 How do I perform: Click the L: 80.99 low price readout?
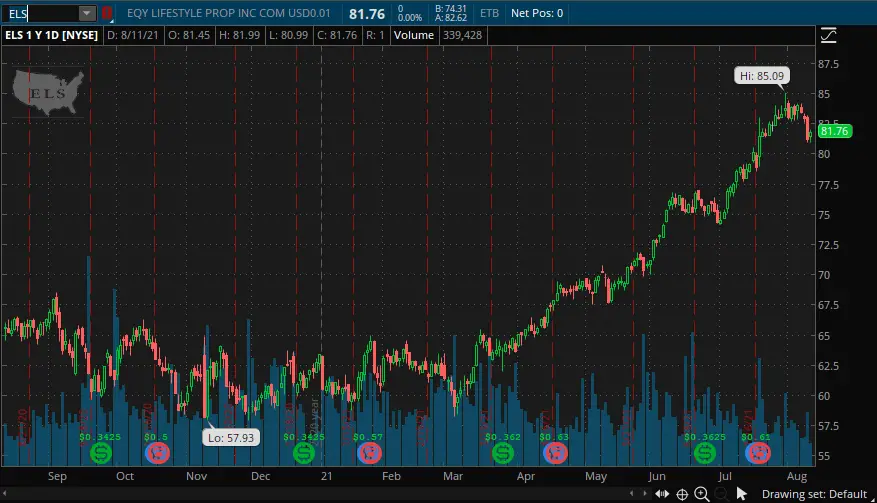click(289, 35)
